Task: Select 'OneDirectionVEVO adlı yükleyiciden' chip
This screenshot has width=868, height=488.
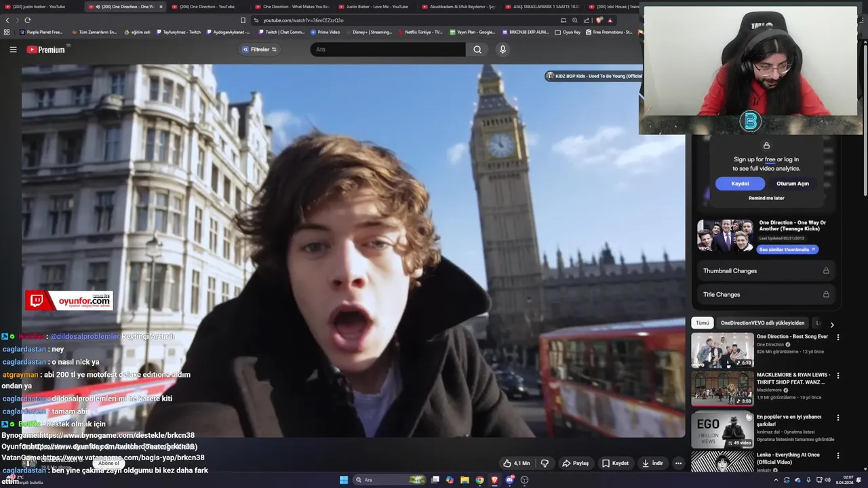Action: click(x=762, y=323)
